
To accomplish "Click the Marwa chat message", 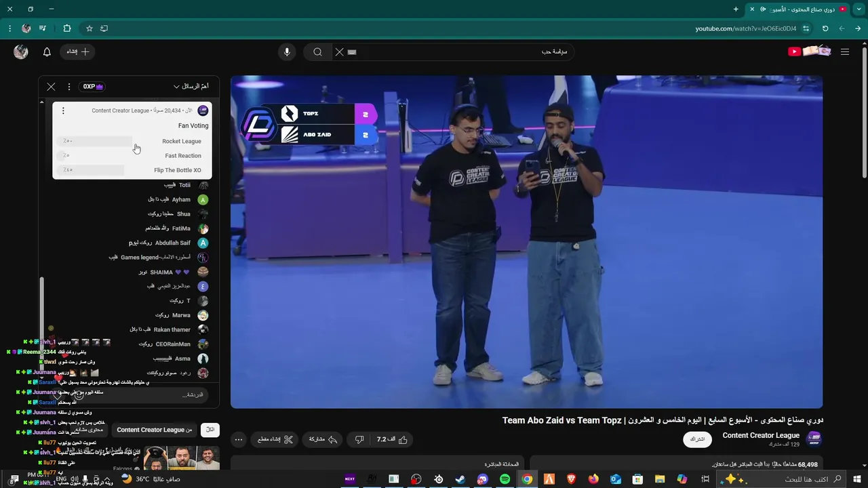I will [x=182, y=315].
